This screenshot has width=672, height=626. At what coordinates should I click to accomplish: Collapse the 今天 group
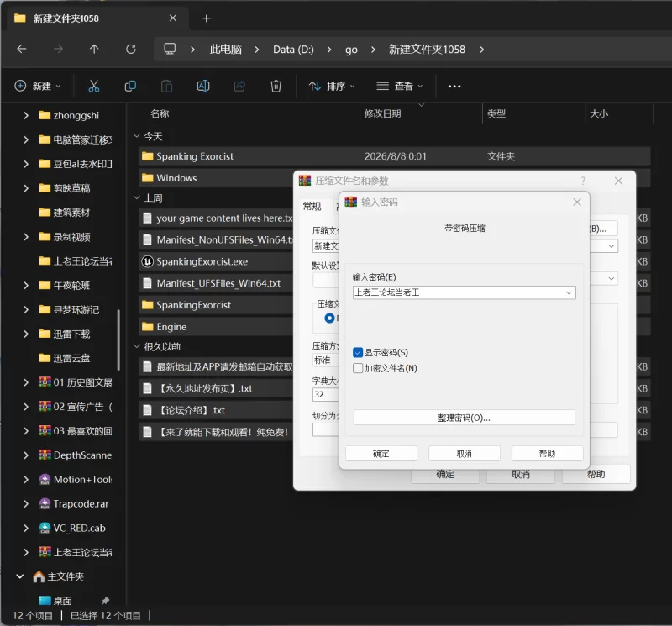(x=137, y=136)
